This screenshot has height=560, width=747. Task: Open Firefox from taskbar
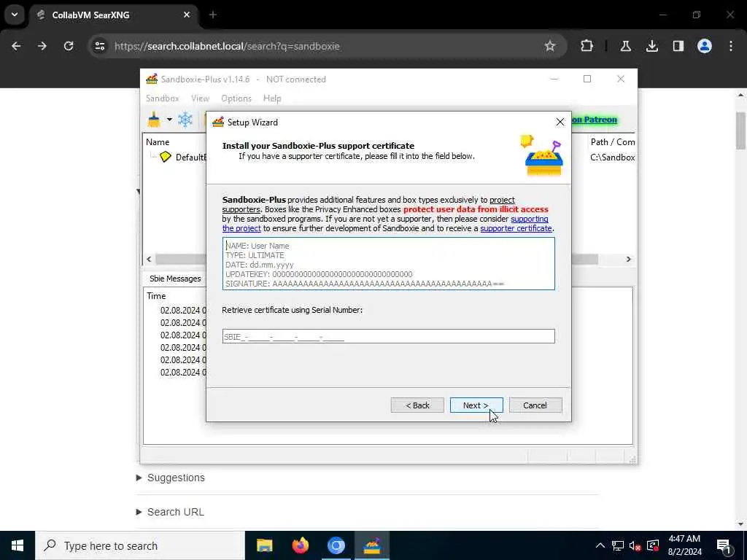point(300,545)
